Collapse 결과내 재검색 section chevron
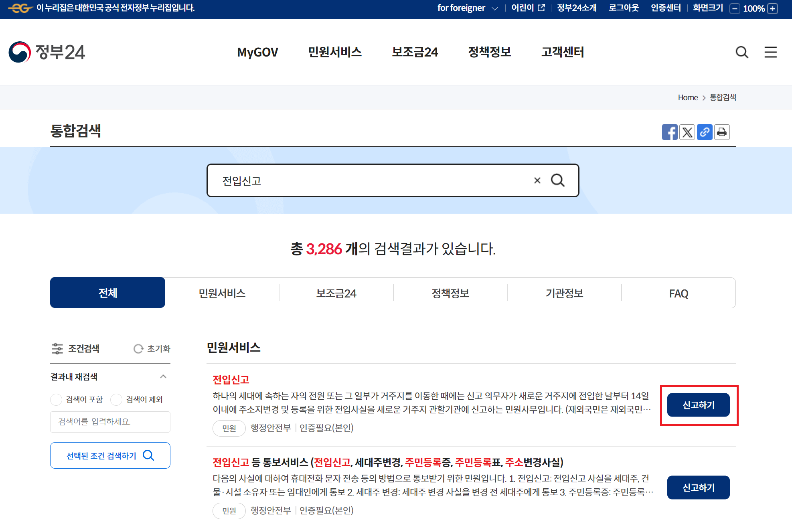Image resolution: width=792 pixels, height=532 pixels. (163, 376)
